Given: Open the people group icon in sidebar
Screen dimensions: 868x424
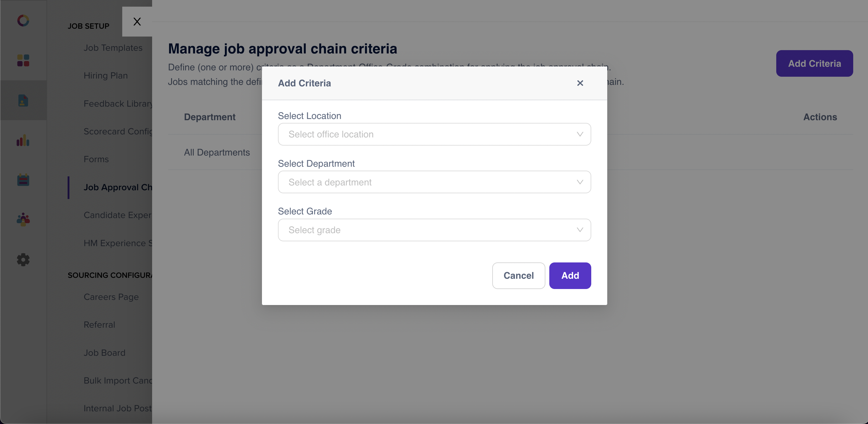Looking at the screenshot, I should (x=23, y=220).
